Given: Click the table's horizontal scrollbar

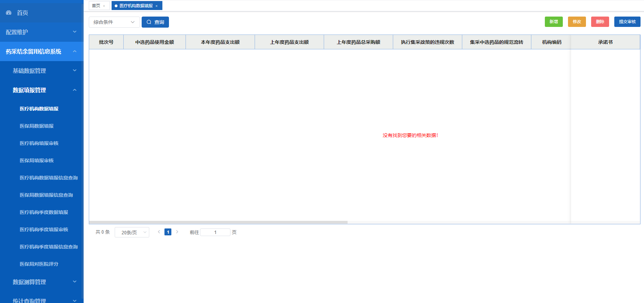Looking at the screenshot, I should [218, 222].
